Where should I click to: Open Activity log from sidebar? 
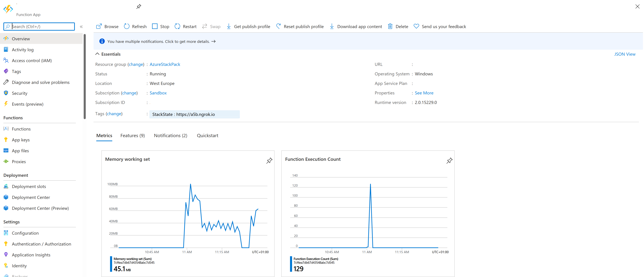(x=41, y=50)
